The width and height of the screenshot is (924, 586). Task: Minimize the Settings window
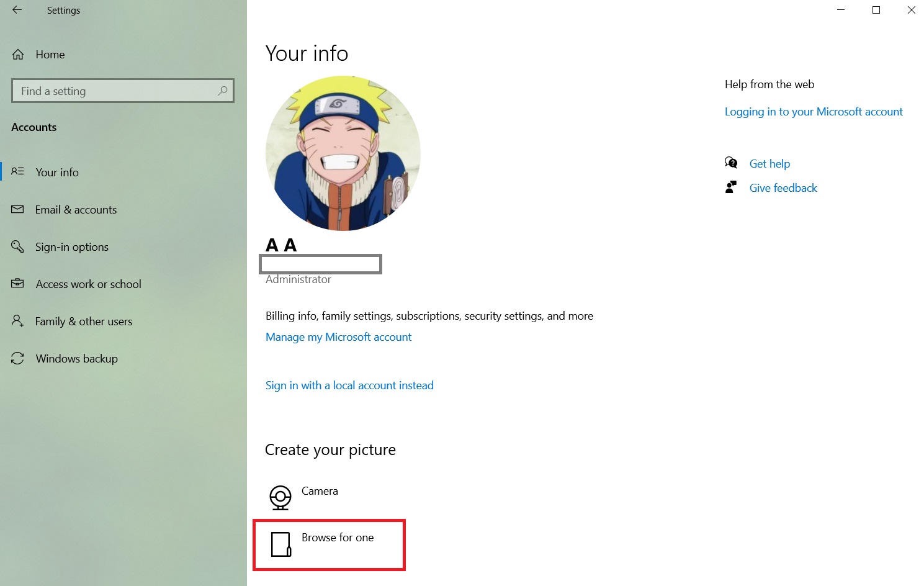click(841, 10)
